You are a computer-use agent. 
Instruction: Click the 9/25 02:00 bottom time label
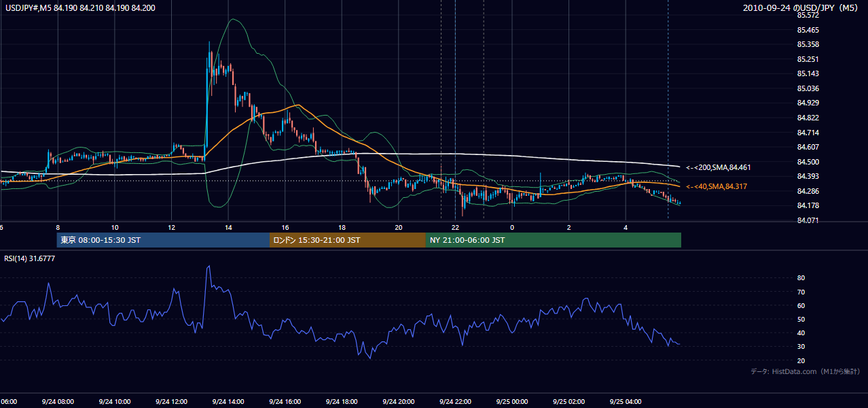[x=569, y=402]
